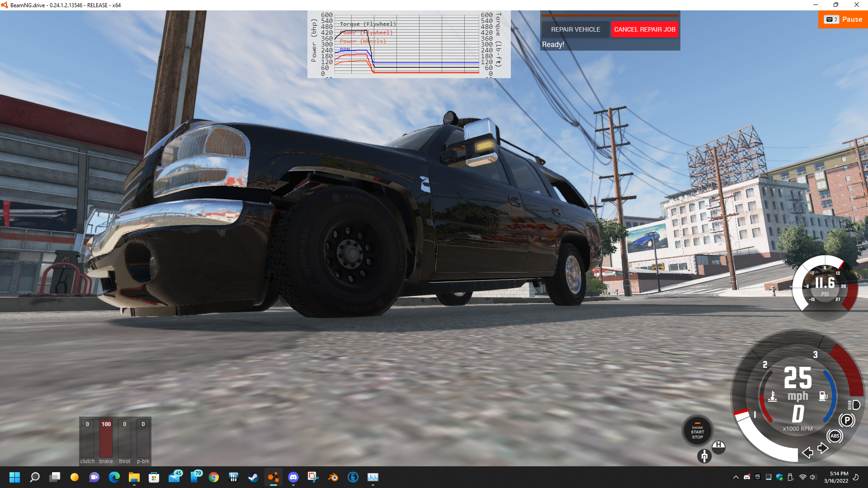This screenshot has width=868, height=488.
Task: Open Snipping Tool from taskbar
Action: click(x=313, y=477)
